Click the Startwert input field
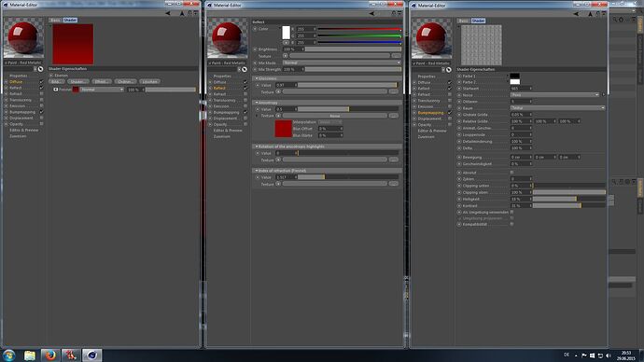 pyautogui.click(x=521, y=89)
